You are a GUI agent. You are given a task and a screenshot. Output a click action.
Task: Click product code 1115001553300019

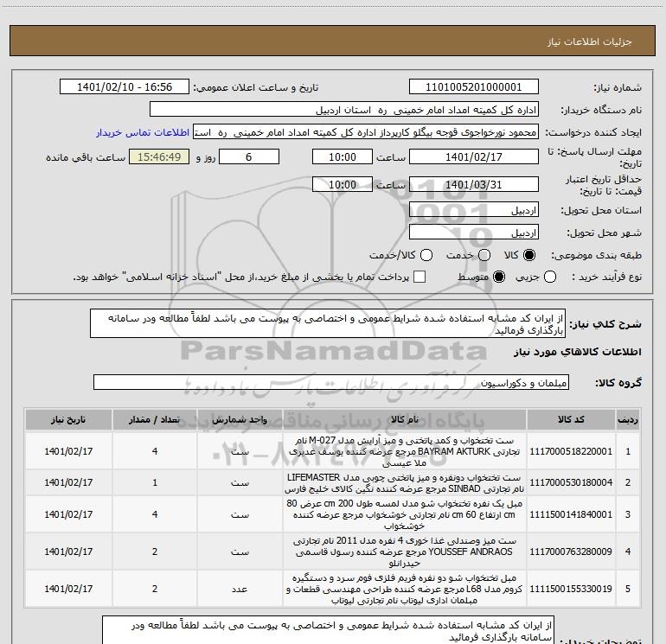click(571, 589)
